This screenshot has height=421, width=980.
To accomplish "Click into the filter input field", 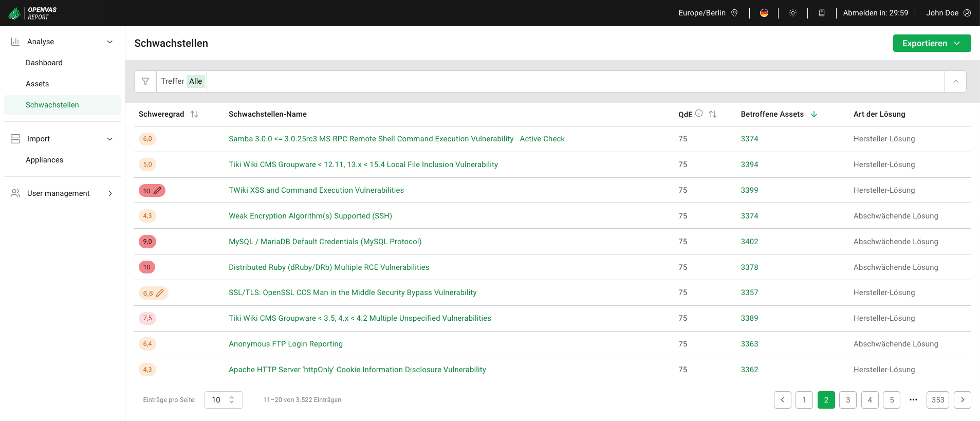I will tap(576, 81).
